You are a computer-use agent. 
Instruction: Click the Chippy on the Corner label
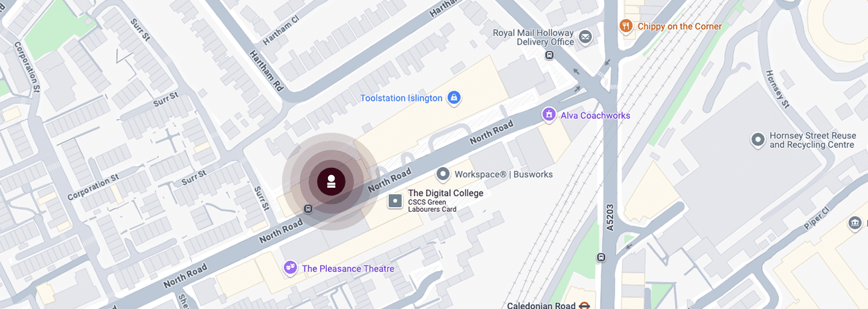tap(680, 27)
